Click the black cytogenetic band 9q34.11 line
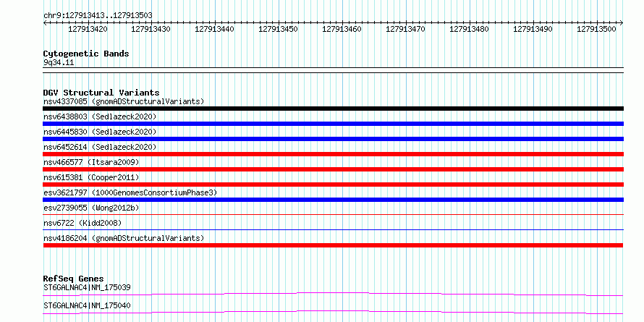This screenshot has width=644, height=322. pyautogui.click(x=333, y=69)
